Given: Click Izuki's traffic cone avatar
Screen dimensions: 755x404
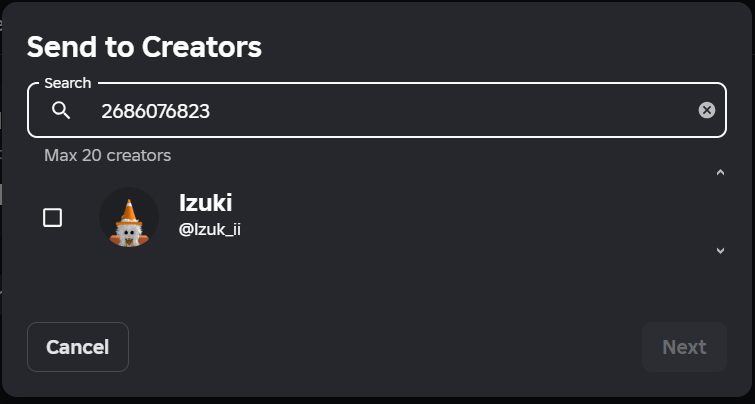Looking at the screenshot, I should 129,217.
